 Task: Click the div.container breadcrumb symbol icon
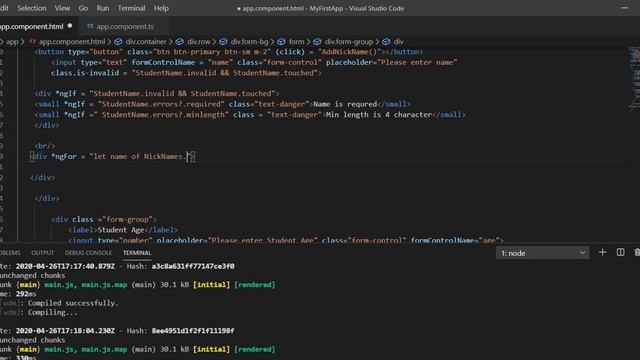[x=118, y=42]
